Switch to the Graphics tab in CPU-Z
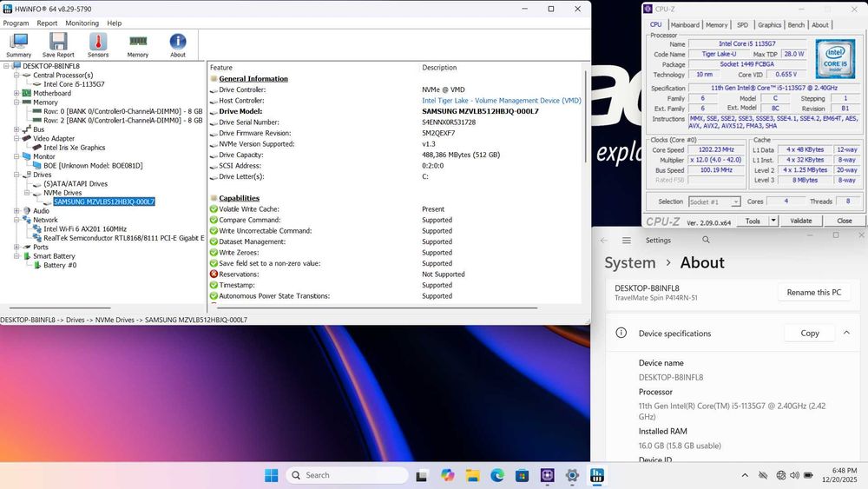This screenshot has height=489, width=868. (x=769, y=25)
